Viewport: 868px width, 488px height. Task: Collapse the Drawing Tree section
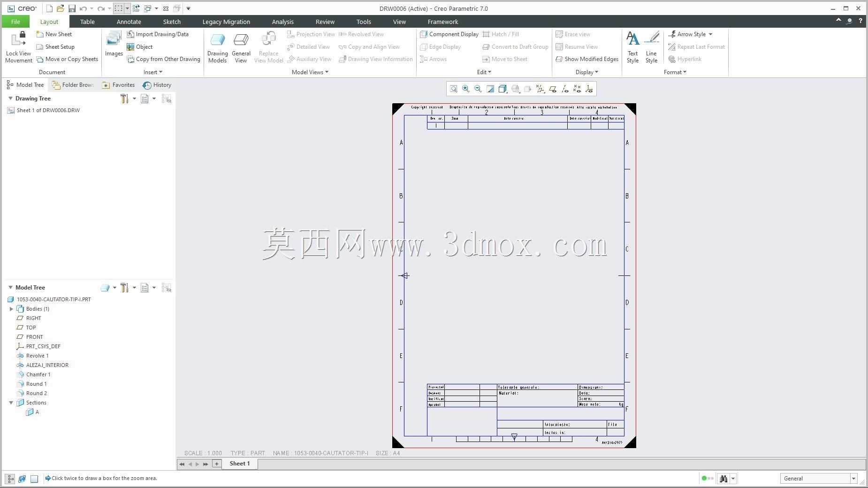[x=10, y=99]
